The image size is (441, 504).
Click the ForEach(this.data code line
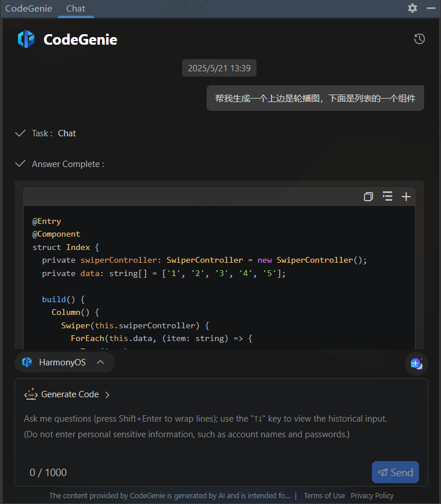(x=161, y=338)
